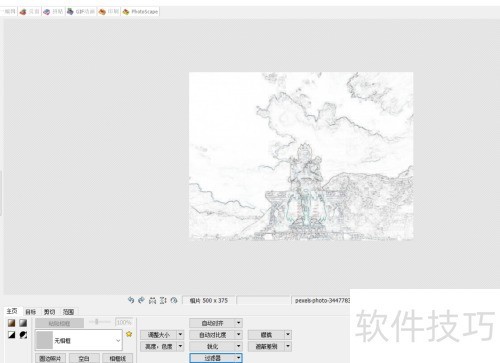Switch to the 目标 (Object) bottom tab
Image resolution: width=500 pixels, height=363 pixels.
click(x=31, y=312)
